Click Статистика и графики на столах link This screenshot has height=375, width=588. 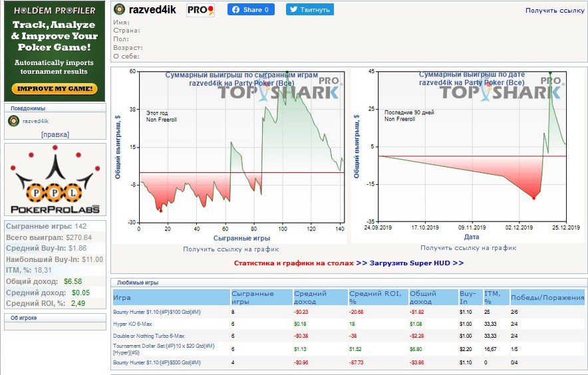coord(293,263)
